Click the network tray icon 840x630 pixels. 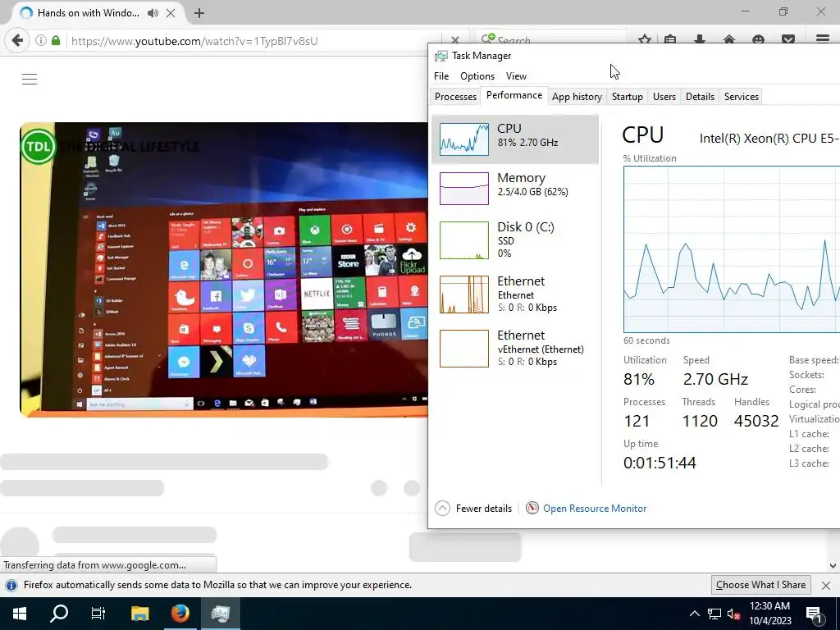[714, 614]
